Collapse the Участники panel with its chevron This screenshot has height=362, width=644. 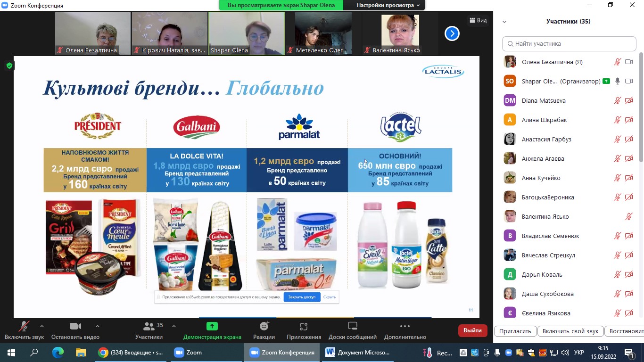coord(504,22)
